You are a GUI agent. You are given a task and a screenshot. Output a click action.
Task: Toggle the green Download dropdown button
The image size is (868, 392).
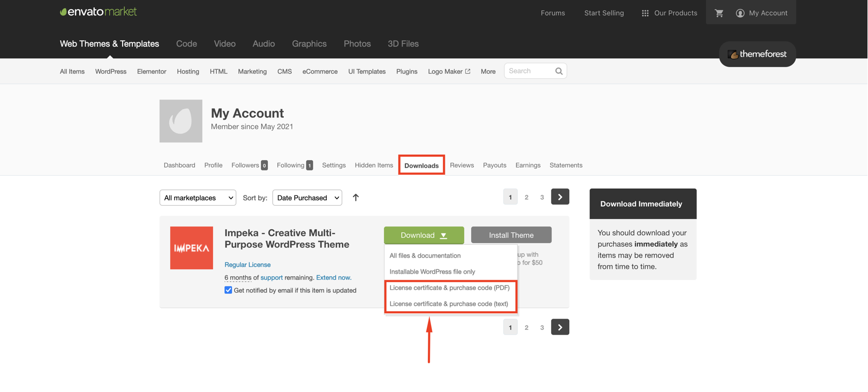424,235
